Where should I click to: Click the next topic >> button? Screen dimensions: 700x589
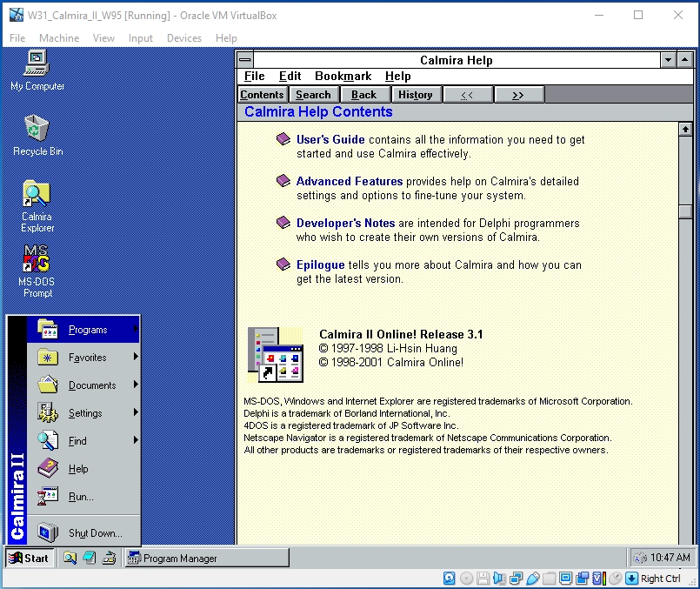[x=518, y=95]
